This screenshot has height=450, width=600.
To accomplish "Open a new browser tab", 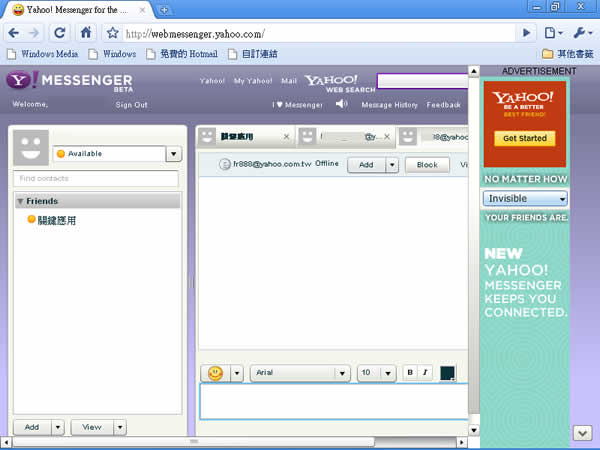I will [x=164, y=10].
